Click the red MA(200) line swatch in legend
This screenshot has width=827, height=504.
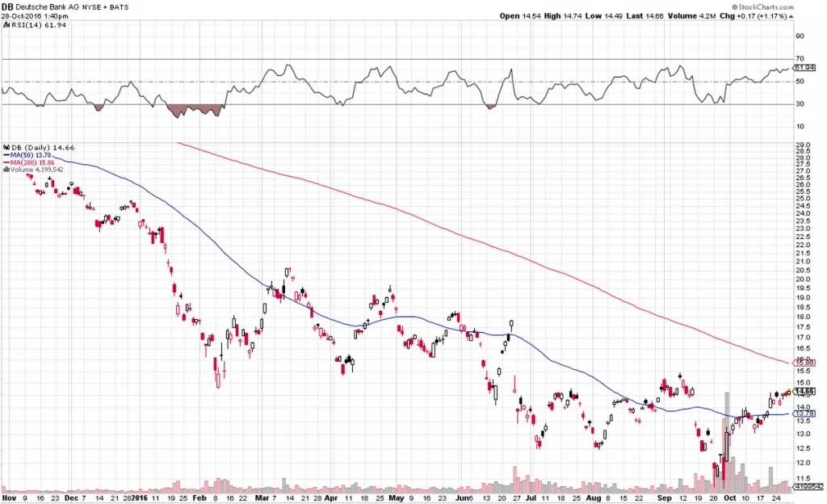pos(6,162)
